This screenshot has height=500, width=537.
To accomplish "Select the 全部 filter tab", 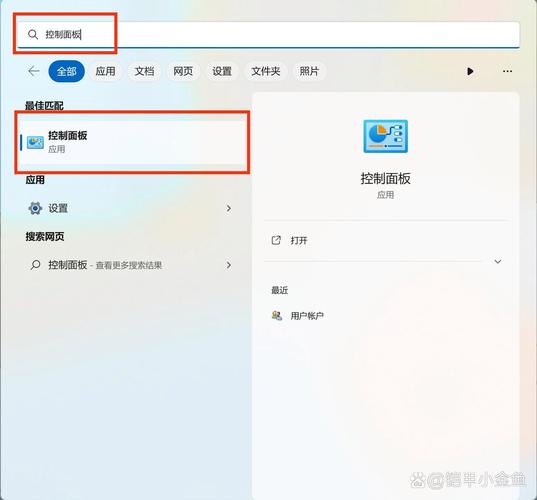I will point(66,71).
